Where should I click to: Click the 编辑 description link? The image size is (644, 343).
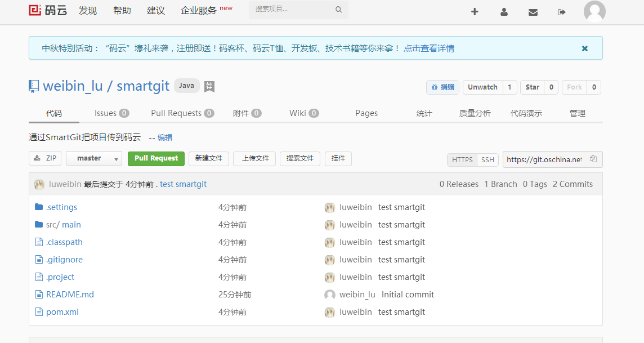click(x=165, y=137)
